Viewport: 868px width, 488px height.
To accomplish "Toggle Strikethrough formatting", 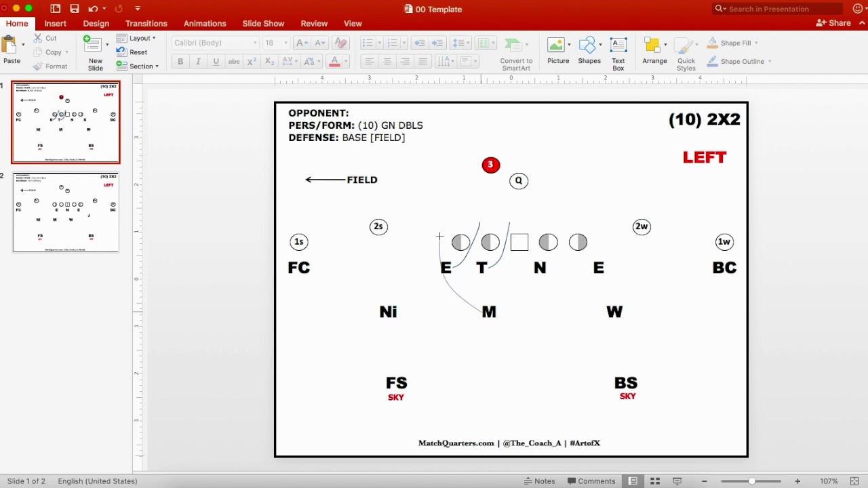I will [x=234, y=61].
